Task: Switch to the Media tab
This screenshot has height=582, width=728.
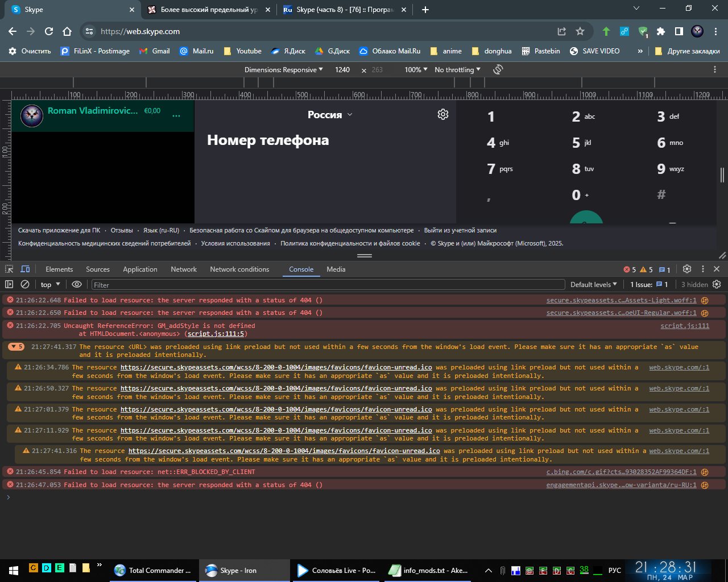Action: [x=336, y=269]
